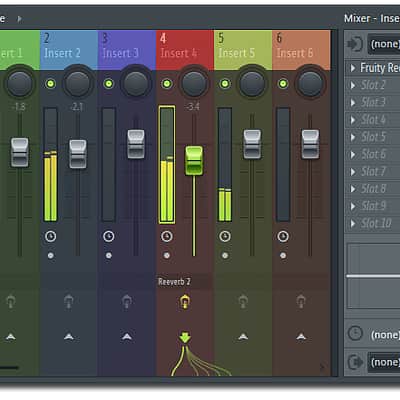Click the green down arrow on Insert 4
Image resolution: width=400 pixels, height=400 pixels.
pyautogui.click(x=185, y=337)
